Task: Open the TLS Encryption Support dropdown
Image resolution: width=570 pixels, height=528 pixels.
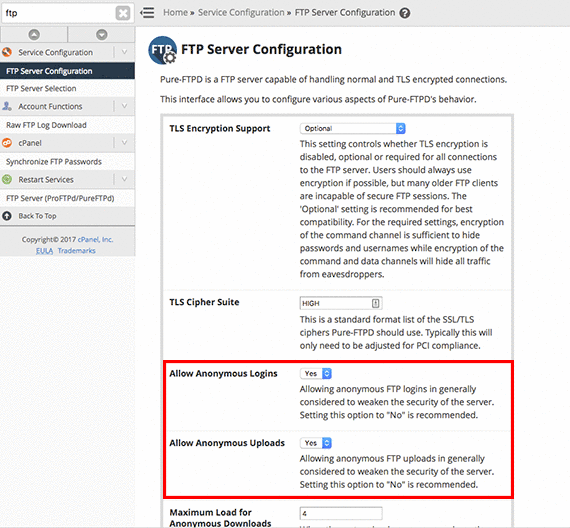Action: coord(353,128)
